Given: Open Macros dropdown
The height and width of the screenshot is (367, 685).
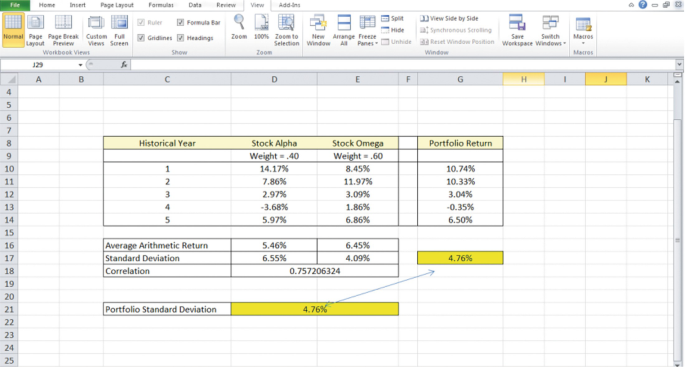Looking at the screenshot, I should pyautogui.click(x=583, y=30).
